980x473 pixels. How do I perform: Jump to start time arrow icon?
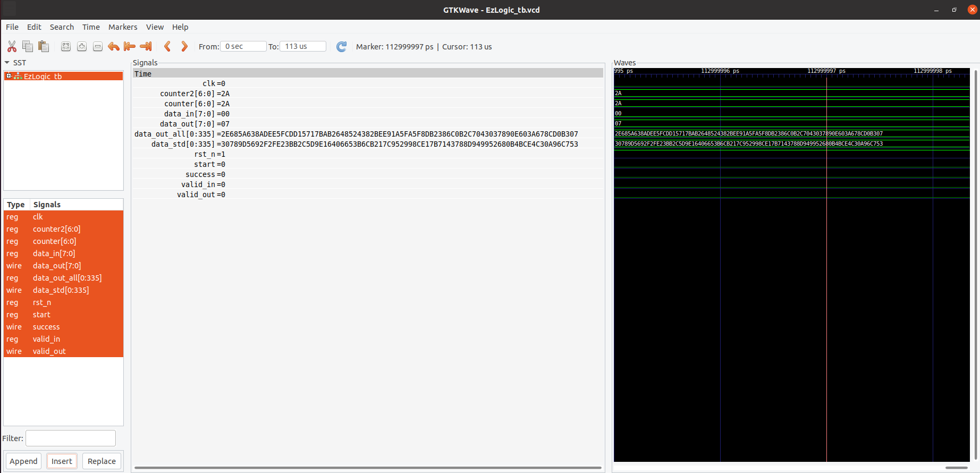(129, 47)
